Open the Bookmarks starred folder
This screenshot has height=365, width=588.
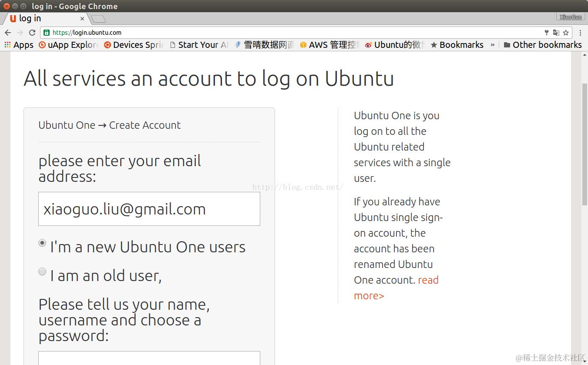[457, 45]
